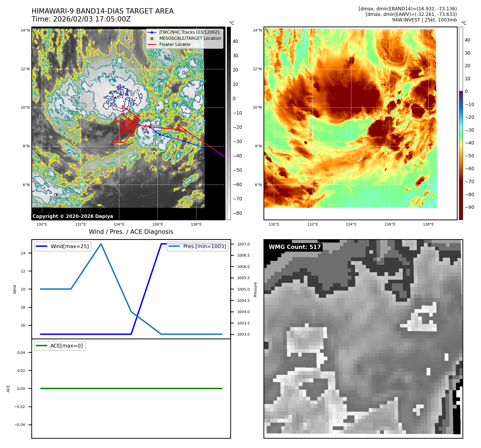Image resolution: width=481 pixels, height=448 pixels.
Task: Click the ACE[max=0] legend label
Action: click(66, 346)
